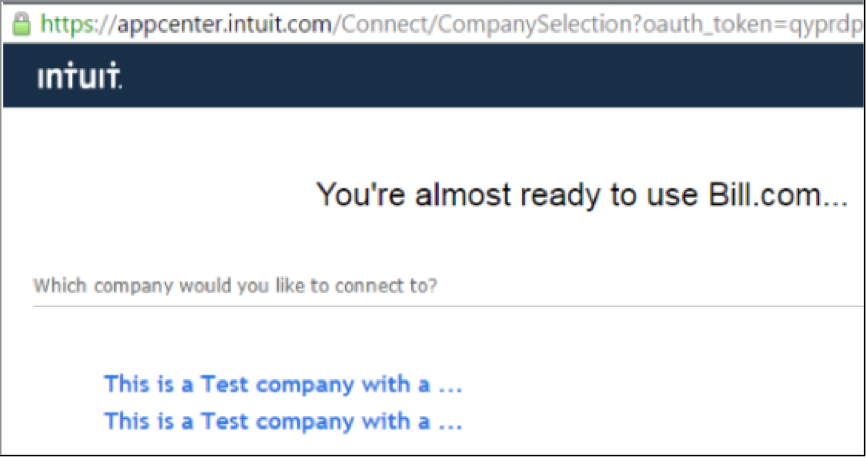Click appcenter.intuit.com domain in address bar
This screenshot has height=458, width=866.
tap(224, 24)
